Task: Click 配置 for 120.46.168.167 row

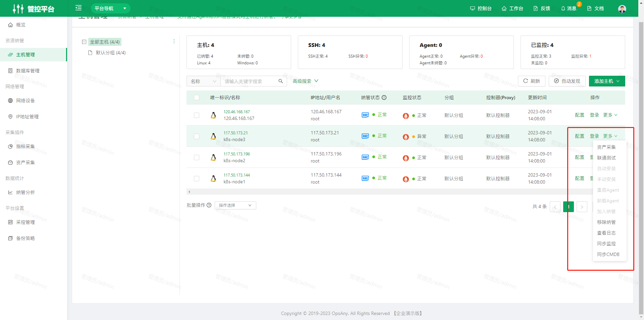Action: click(580, 115)
